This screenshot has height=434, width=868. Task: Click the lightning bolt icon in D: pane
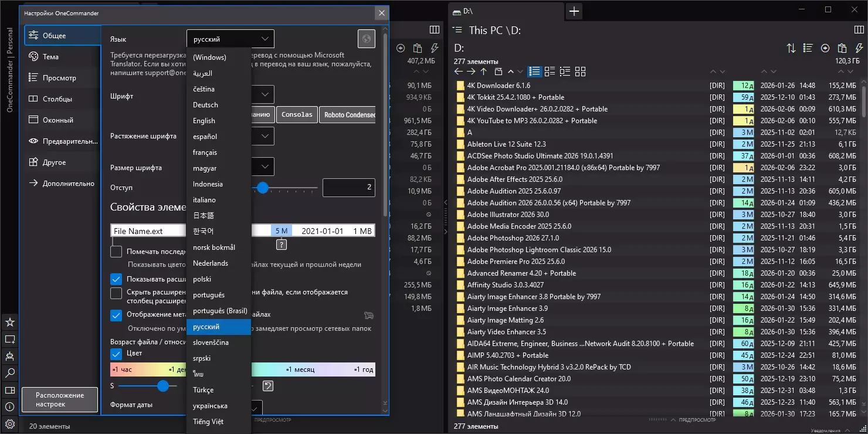tap(859, 48)
